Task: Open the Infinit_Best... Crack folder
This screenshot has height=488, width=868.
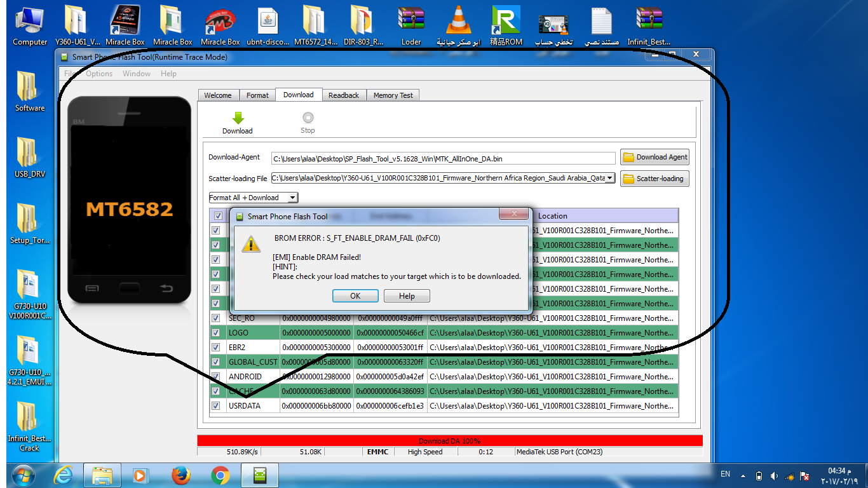Action: [30, 426]
